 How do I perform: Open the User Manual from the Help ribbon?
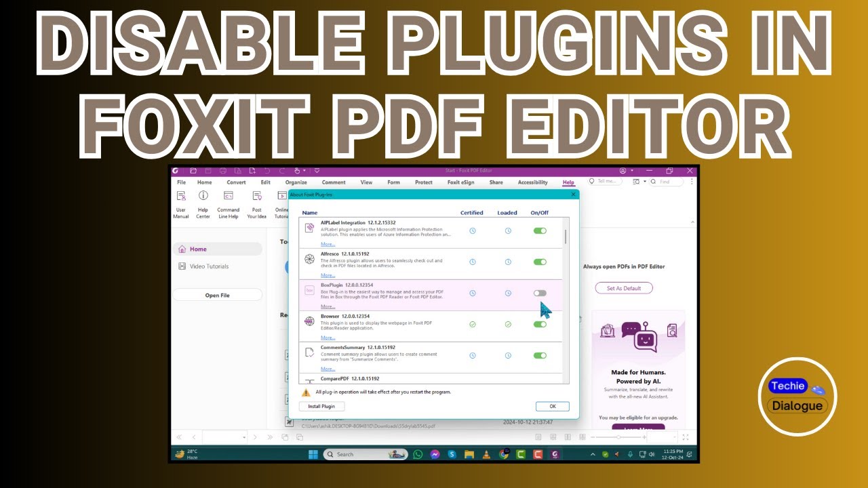point(181,203)
